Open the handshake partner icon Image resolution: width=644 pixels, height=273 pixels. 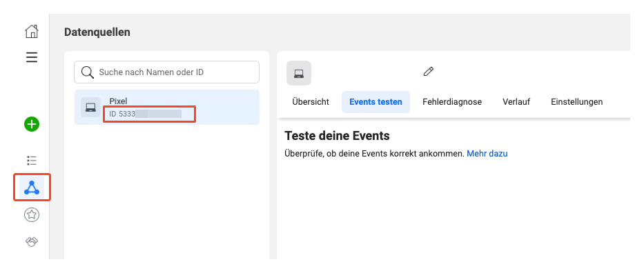tap(32, 242)
